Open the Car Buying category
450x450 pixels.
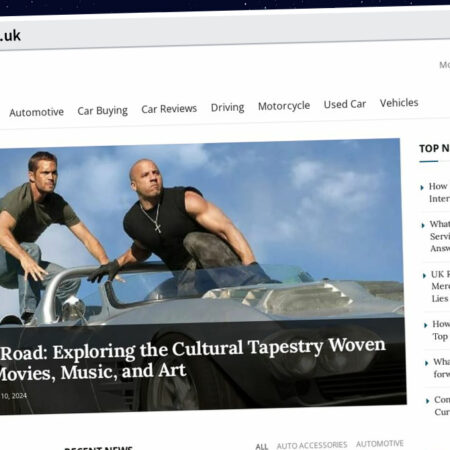click(102, 111)
